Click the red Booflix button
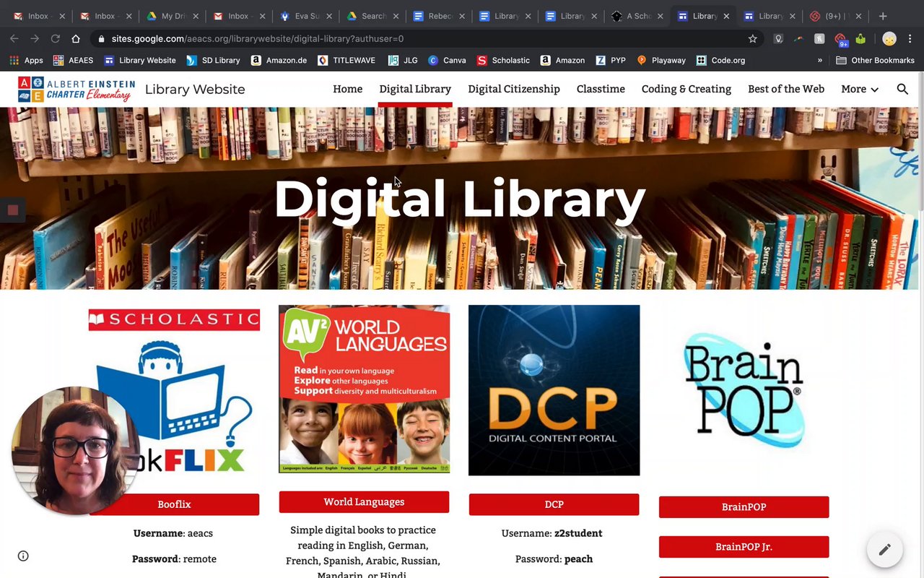This screenshot has width=924, height=578. click(x=174, y=504)
